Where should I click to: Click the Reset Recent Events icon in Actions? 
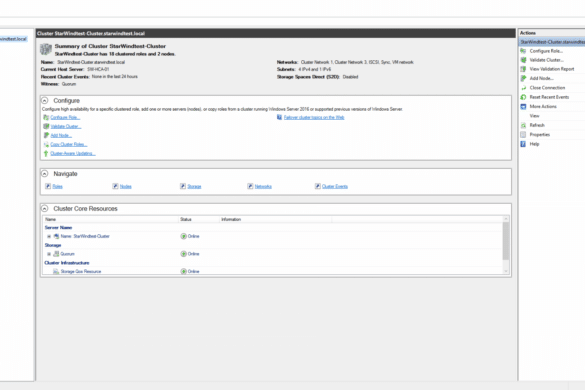(x=523, y=97)
